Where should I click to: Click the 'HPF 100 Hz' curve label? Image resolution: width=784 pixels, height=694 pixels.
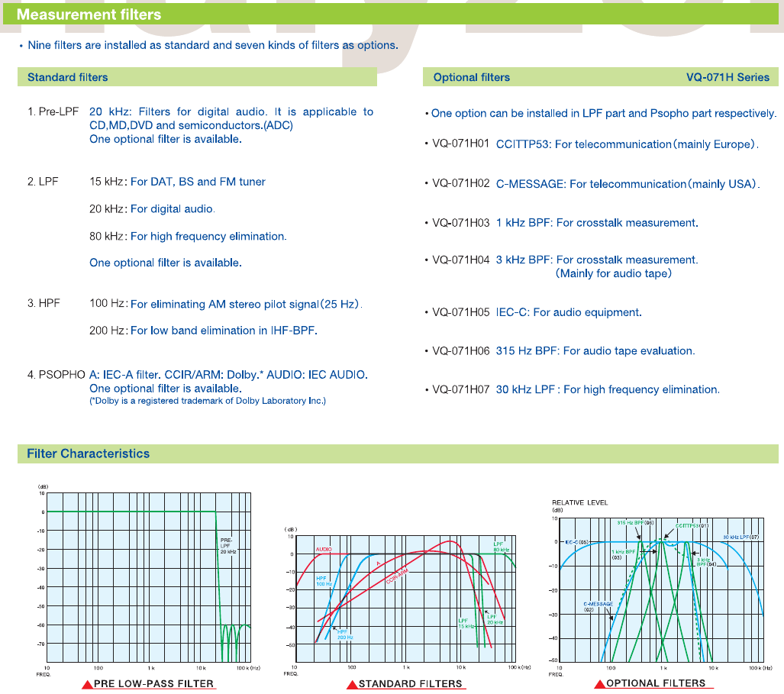pos(324,581)
